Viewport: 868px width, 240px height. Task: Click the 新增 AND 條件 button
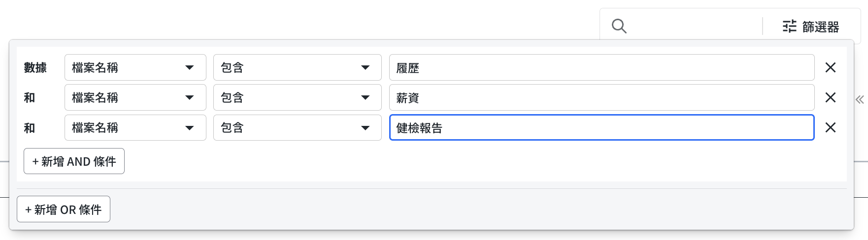tap(74, 161)
